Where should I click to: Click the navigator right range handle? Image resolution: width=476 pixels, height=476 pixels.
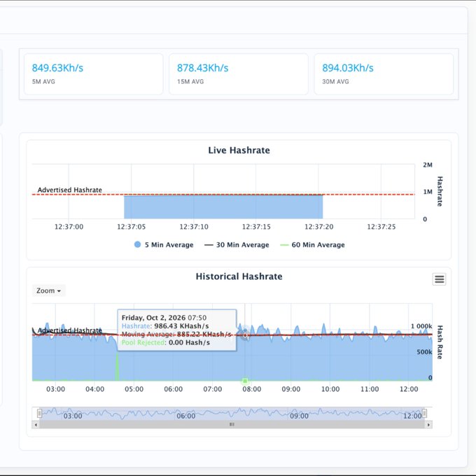[x=424, y=413]
